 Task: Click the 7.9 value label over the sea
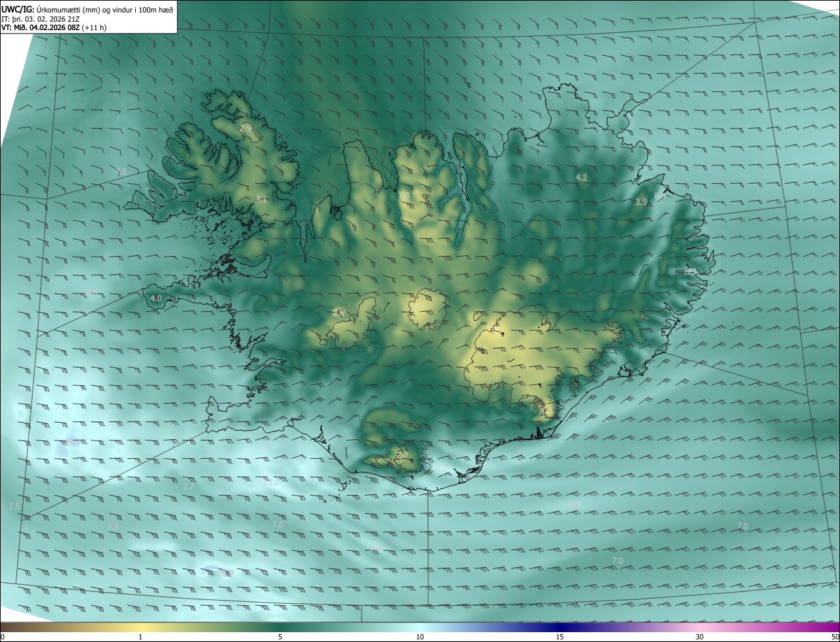113,526
